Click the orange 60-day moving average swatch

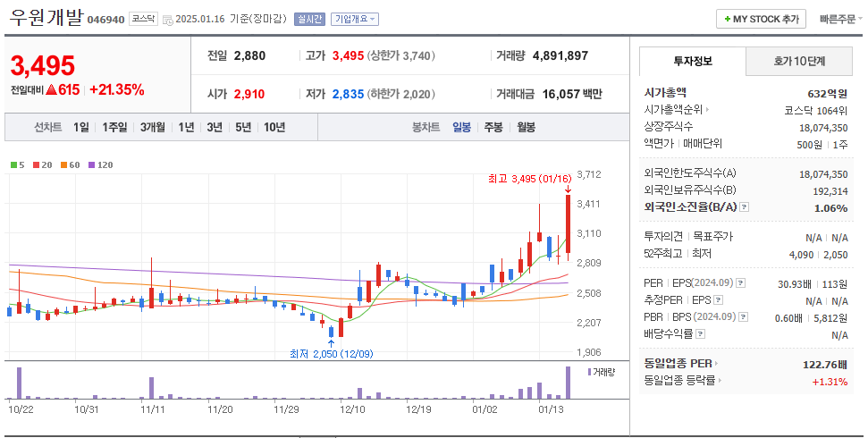(x=63, y=165)
